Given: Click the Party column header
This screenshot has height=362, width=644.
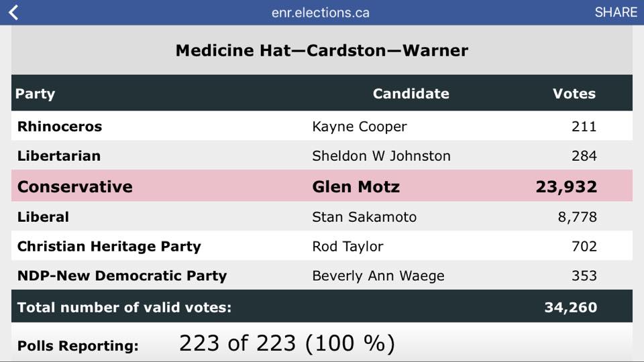Looking at the screenshot, I should tap(36, 93).
